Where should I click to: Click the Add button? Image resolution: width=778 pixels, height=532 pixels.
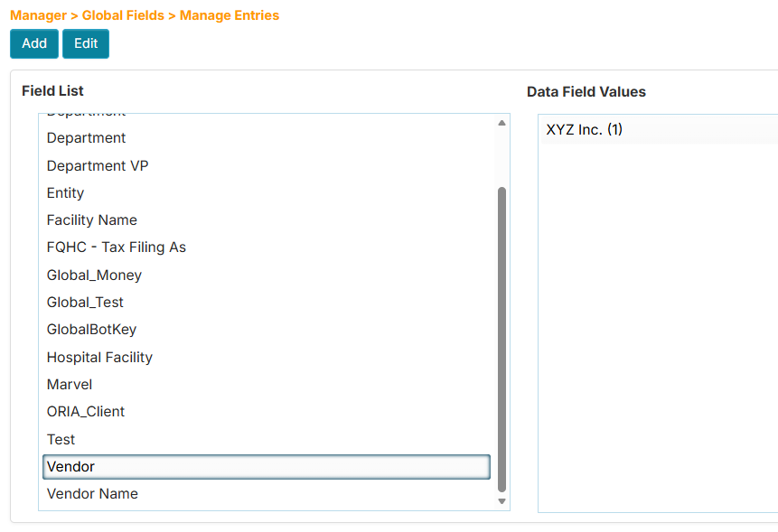(33, 43)
